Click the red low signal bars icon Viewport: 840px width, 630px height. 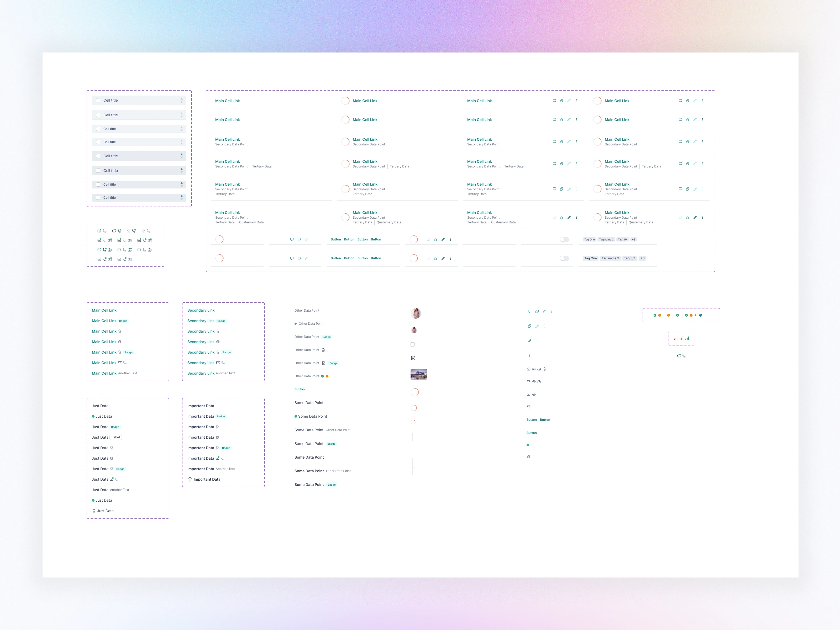(x=675, y=338)
